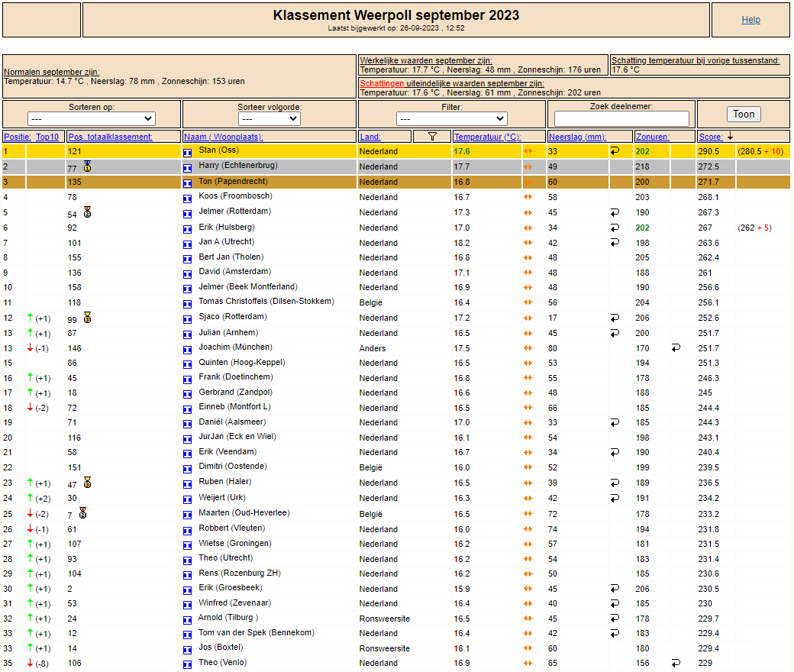Sort by the Neerslag (mm) column header
Screen dimensions: 794x672
pos(577,137)
